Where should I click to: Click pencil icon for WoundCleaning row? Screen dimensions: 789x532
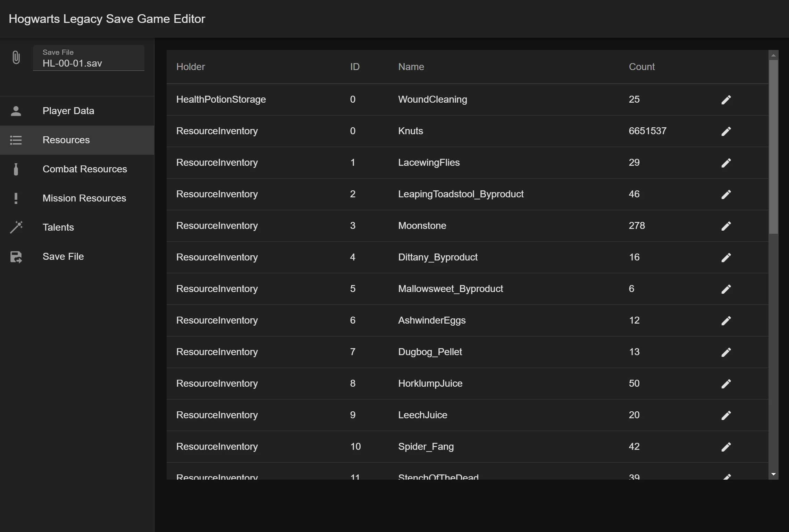(x=726, y=100)
